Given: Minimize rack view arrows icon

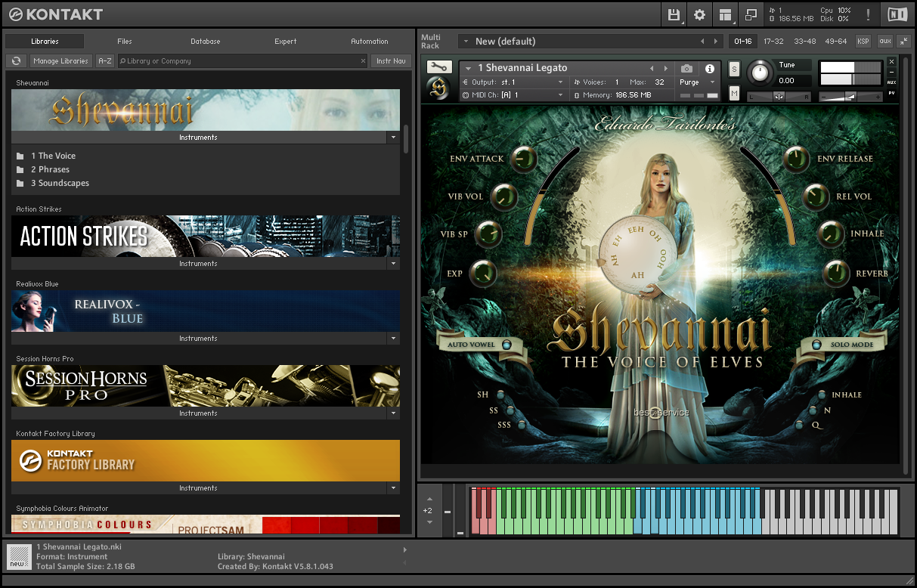Looking at the screenshot, I should click(903, 41).
